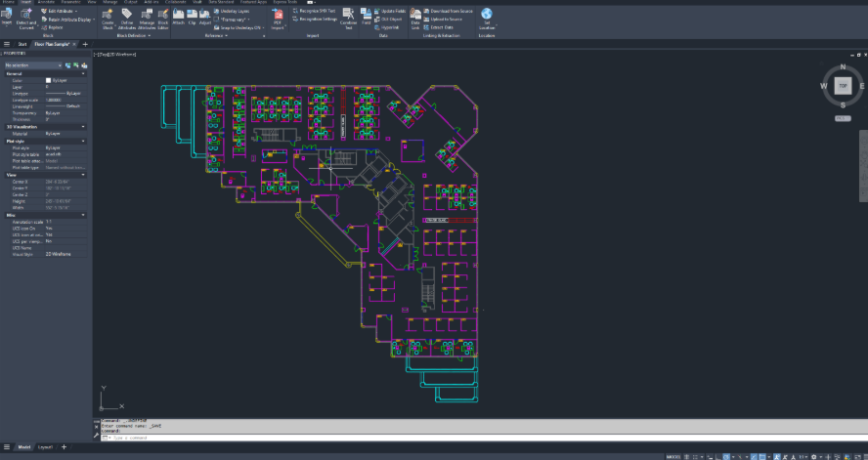
Task: Toggle annotation visibility in the status bar
Action: click(x=777, y=457)
